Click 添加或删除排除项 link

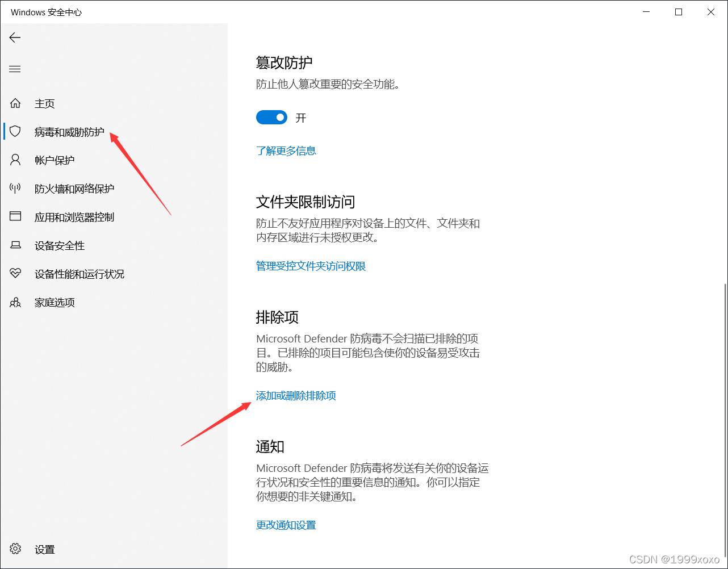click(296, 396)
